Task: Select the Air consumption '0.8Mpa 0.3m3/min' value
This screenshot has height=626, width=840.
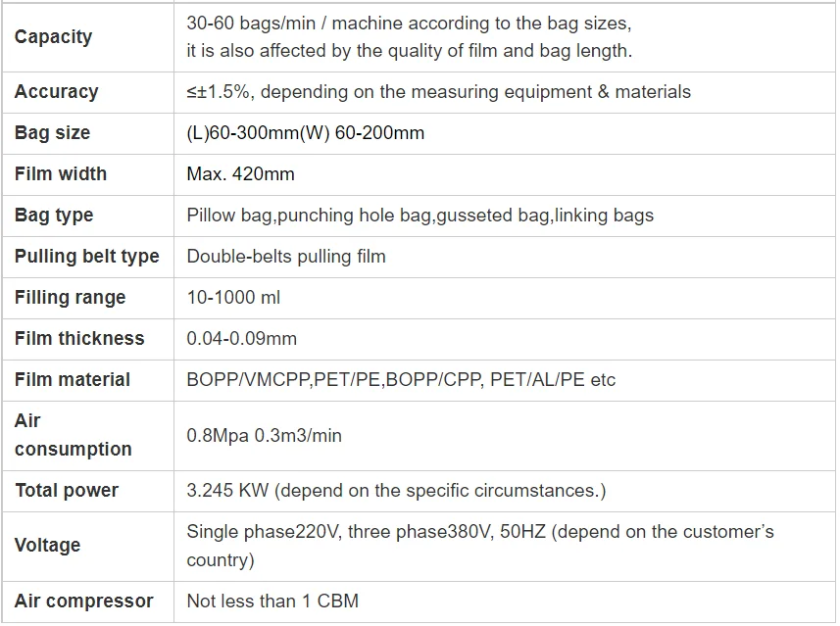Action: 264,435
